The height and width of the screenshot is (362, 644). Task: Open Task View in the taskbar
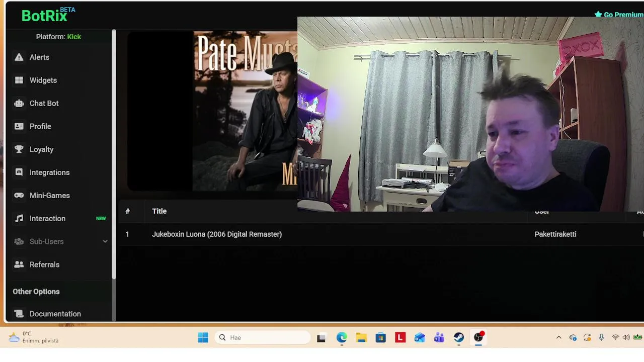(x=321, y=338)
